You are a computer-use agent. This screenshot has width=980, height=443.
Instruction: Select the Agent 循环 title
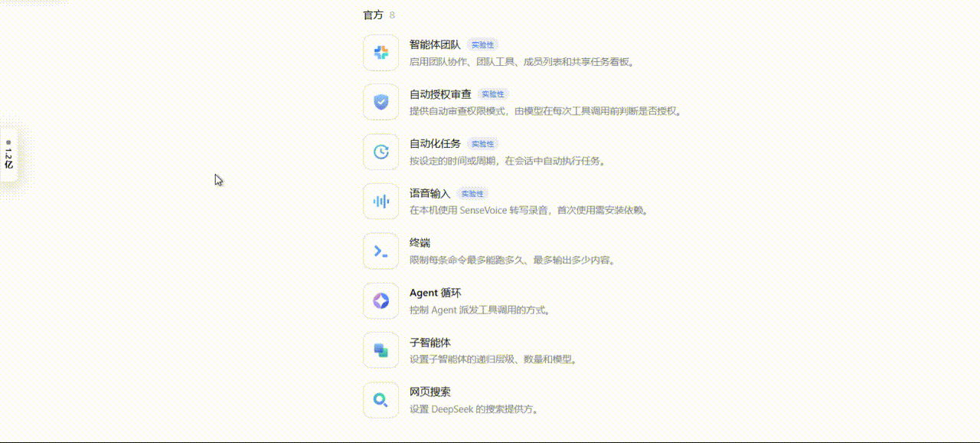pyautogui.click(x=435, y=293)
